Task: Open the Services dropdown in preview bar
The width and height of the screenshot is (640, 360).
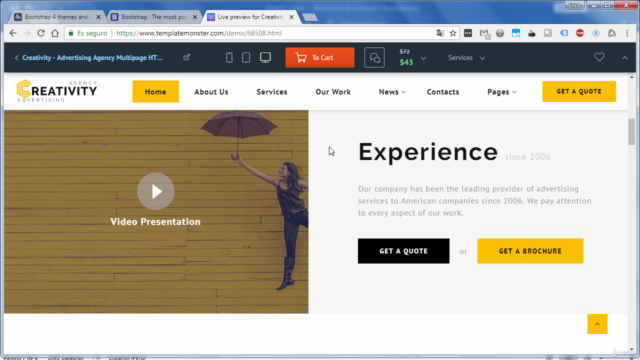Action: (x=466, y=58)
